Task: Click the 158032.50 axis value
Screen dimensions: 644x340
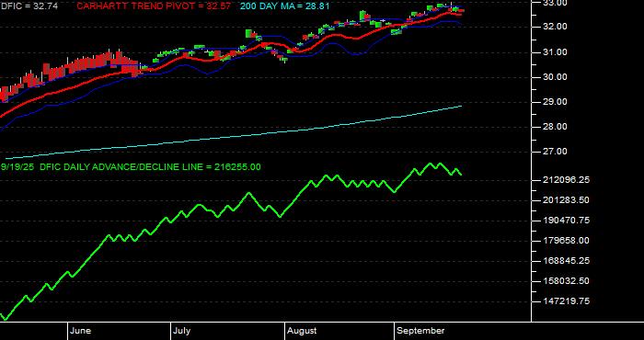Action: [567, 281]
